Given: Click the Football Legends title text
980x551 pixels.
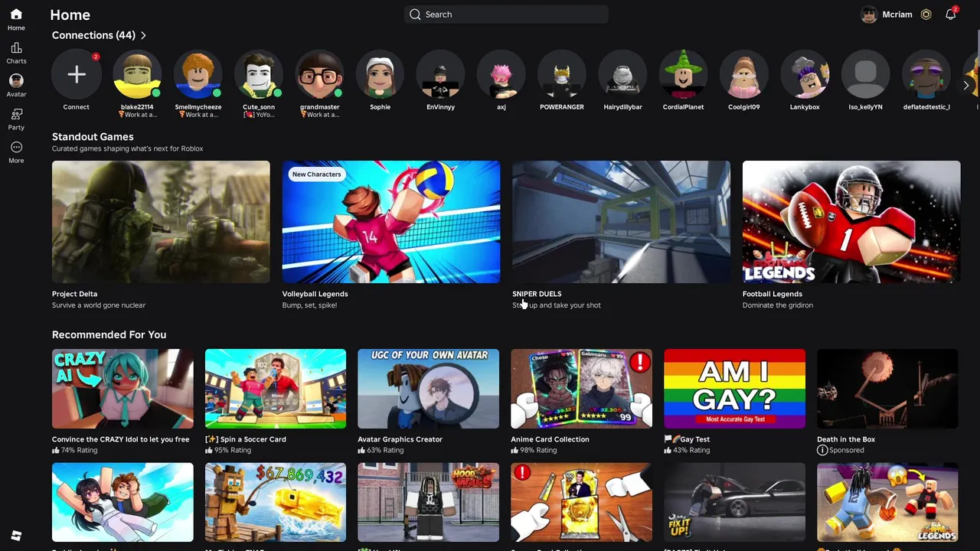Looking at the screenshot, I should click(772, 294).
